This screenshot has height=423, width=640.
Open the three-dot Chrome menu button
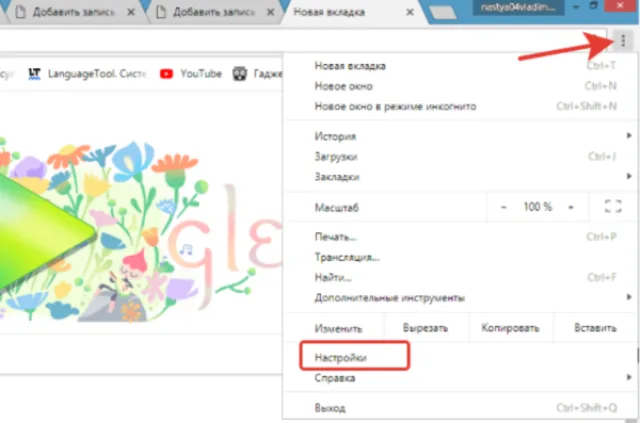[622, 40]
